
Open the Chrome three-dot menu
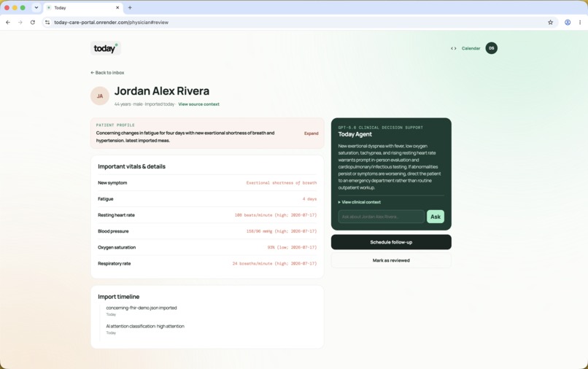(580, 23)
